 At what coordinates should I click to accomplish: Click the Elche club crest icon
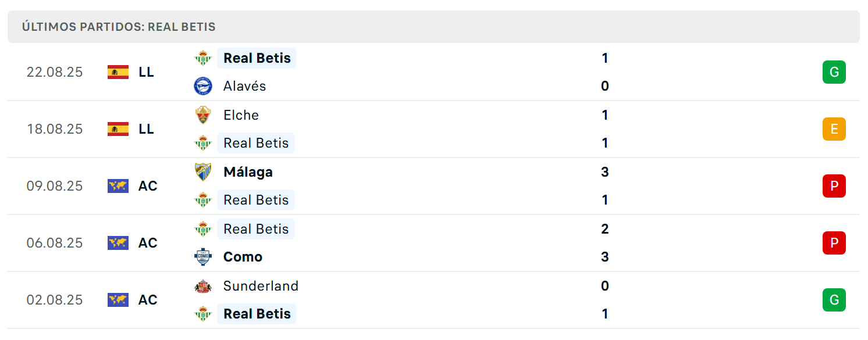pos(203,115)
